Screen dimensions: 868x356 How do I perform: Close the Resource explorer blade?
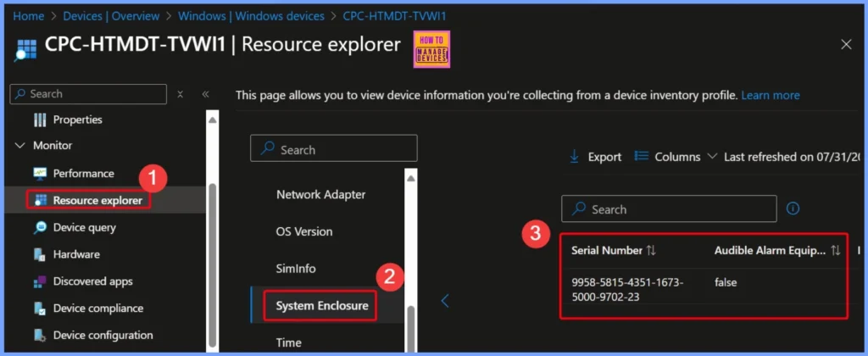846,45
